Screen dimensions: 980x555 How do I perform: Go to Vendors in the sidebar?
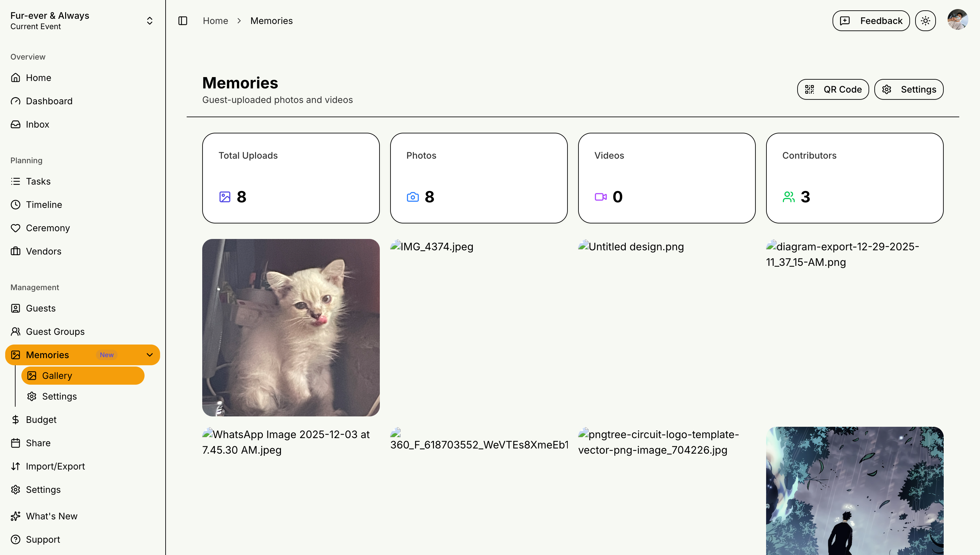43,251
